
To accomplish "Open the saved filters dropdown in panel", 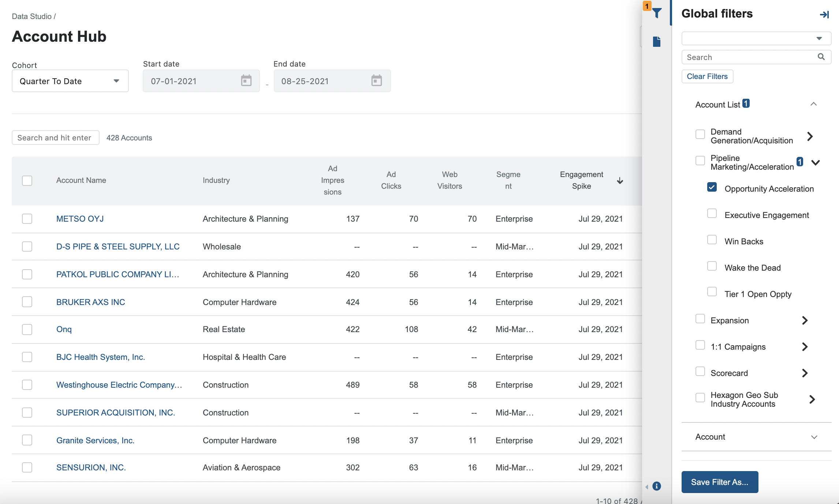I will tap(756, 38).
